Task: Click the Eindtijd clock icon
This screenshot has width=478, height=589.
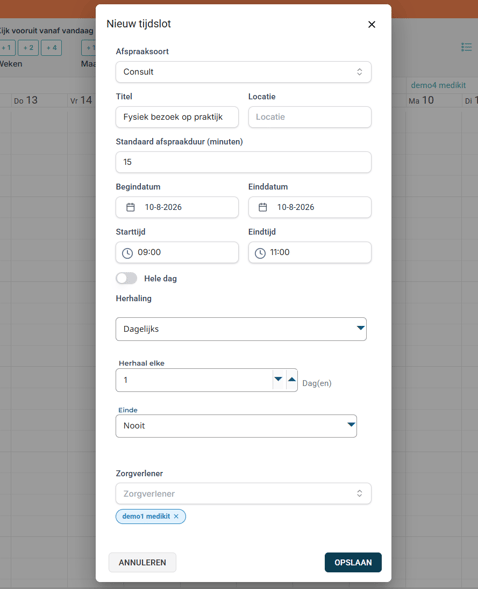Action: tap(260, 253)
